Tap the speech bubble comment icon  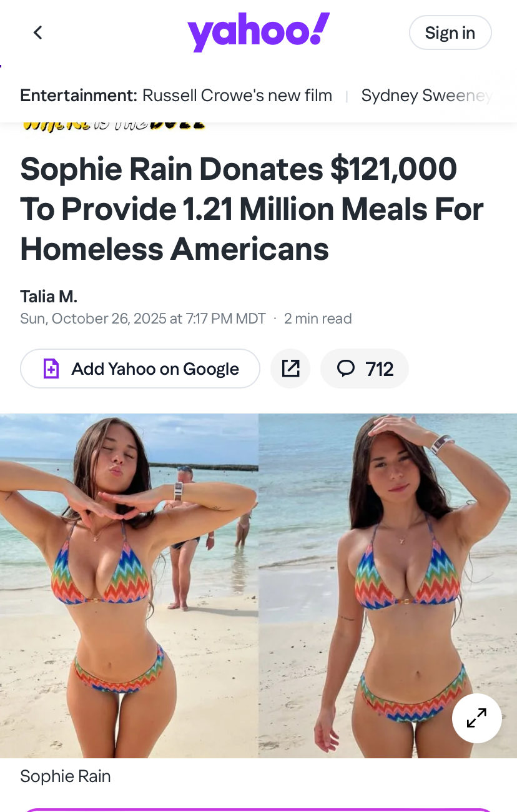[345, 369]
